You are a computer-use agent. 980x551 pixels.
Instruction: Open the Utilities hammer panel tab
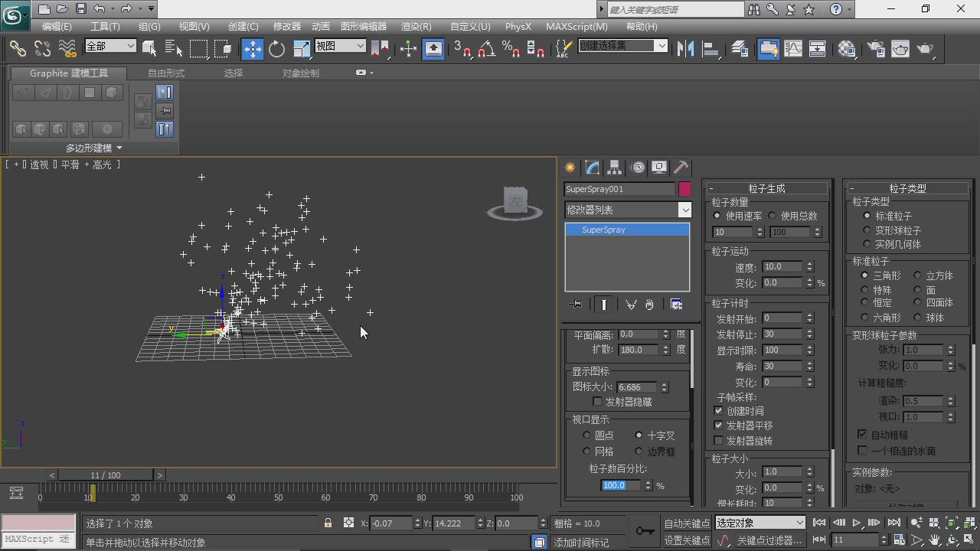coord(681,167)
